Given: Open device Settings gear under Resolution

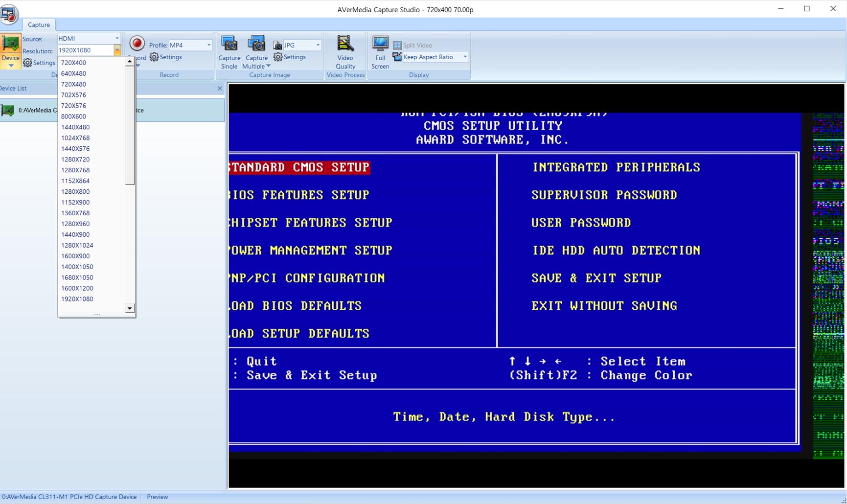Looking at the screenshot, I should coord(39,63).
